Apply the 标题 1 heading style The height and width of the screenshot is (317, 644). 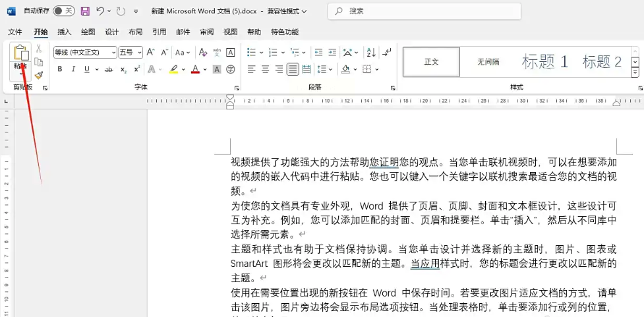pyautogui.click(x=544, y=62)
